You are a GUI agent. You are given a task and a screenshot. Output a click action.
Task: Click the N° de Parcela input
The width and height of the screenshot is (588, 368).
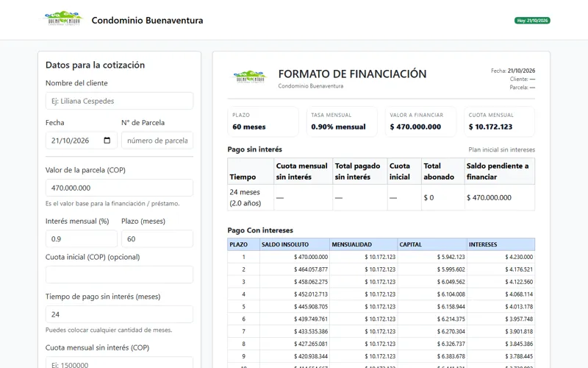tap(157, 141)
